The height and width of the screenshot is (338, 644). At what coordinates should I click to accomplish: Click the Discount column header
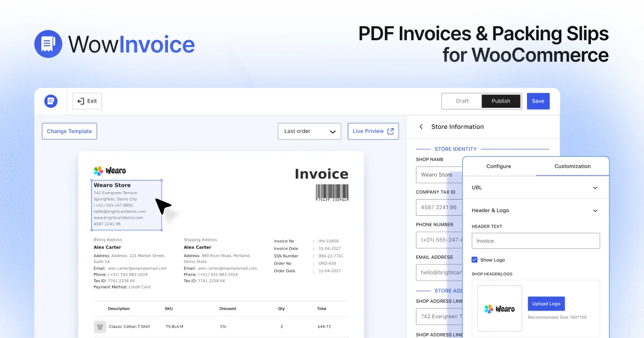pyautogui.click(x=228, y=308)
